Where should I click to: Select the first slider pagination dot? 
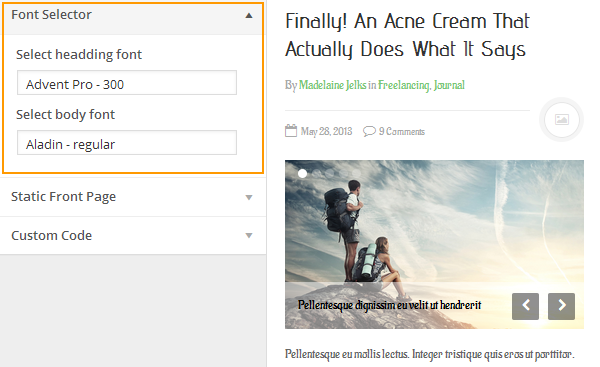point(302,174)
